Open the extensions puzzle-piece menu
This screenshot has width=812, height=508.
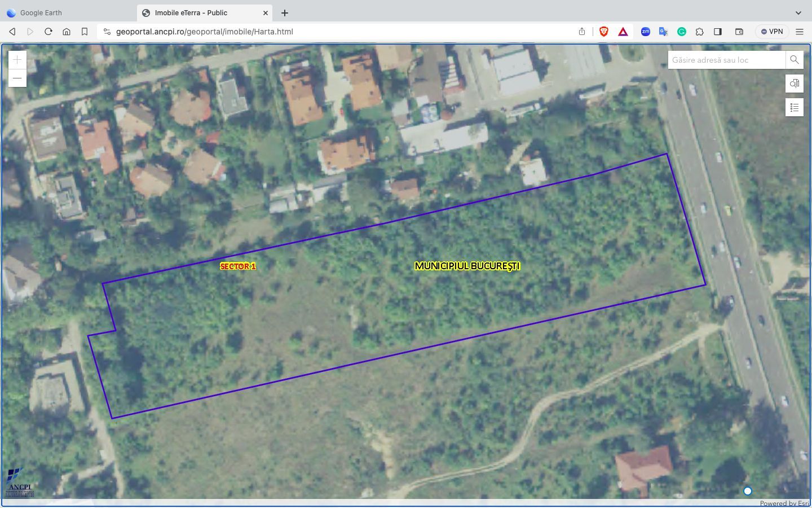click(x=700, y=32)
